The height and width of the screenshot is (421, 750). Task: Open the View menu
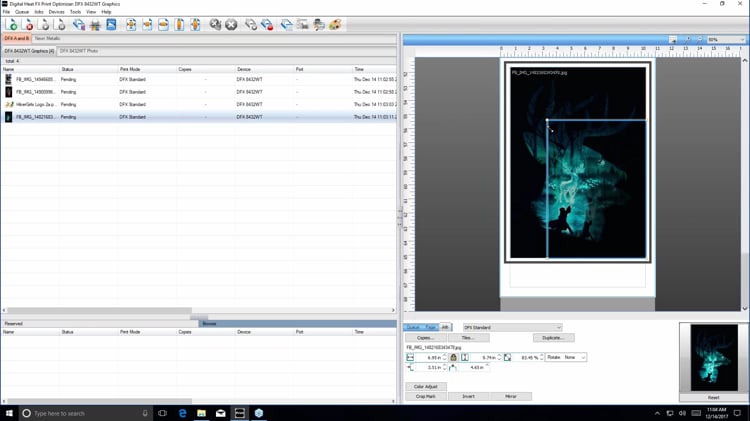(91, 11)
